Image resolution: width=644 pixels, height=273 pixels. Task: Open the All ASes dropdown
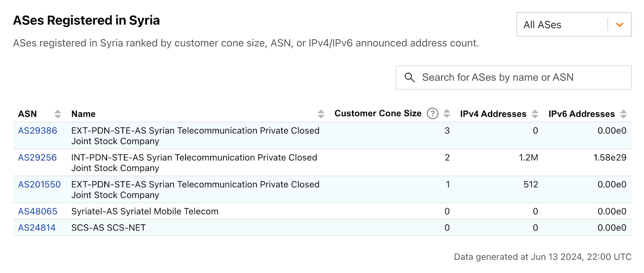(x=574, y=25)
